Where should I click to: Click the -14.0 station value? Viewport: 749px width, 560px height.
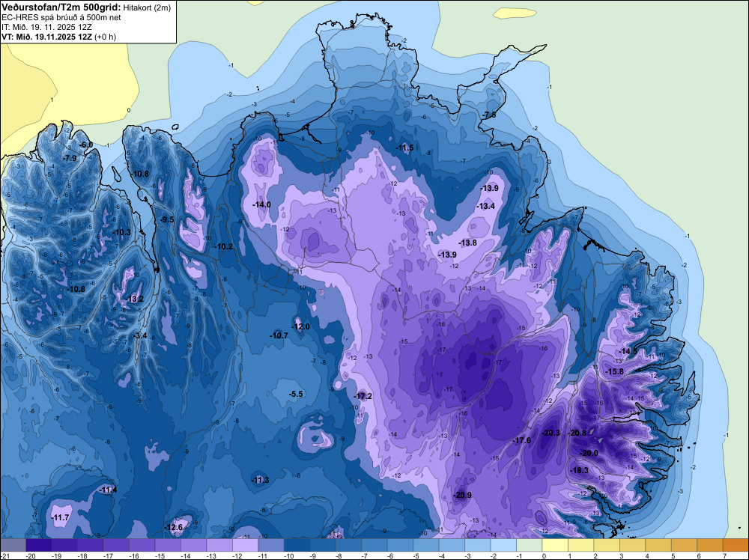[x=261, y=205]
